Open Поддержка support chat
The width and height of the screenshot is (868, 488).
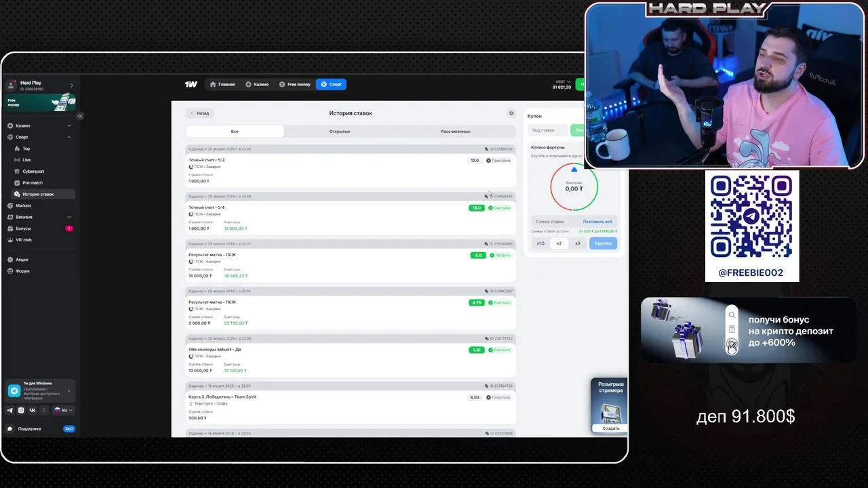(x=41, y=429)
